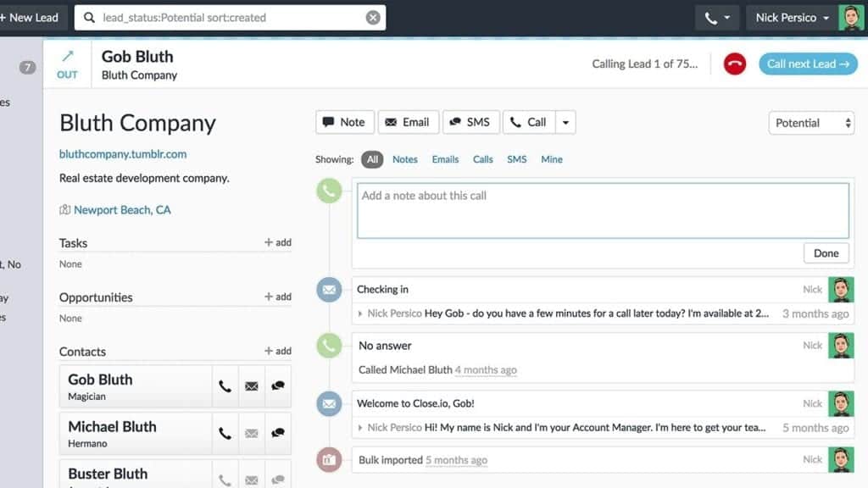Email Michael Bluth via his envelope icon
868x488 pixels.
point(251,433)
